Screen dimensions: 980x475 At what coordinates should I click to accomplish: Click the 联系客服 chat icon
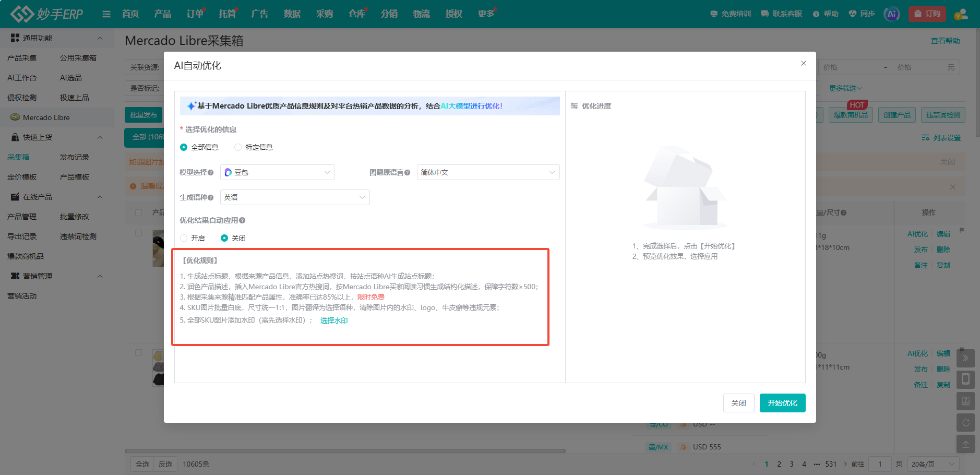click(x=765, y=14)
